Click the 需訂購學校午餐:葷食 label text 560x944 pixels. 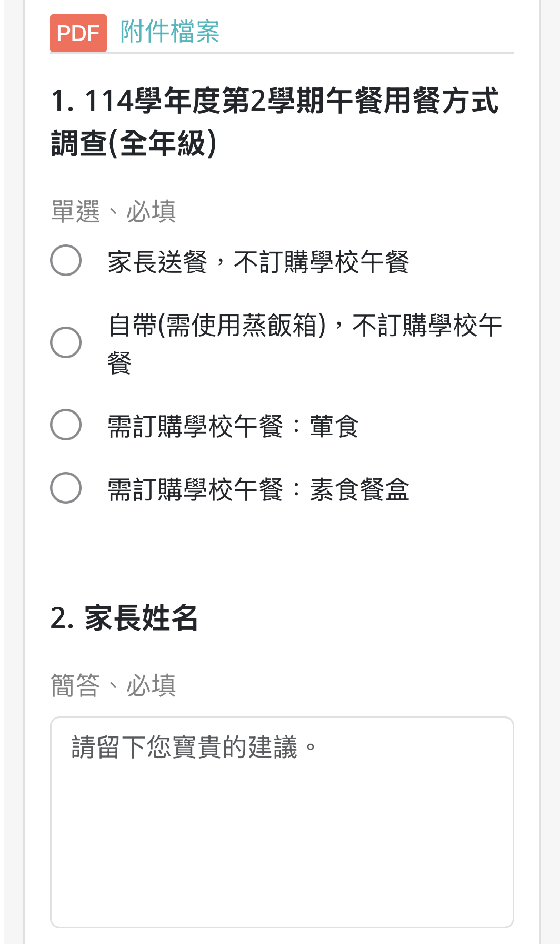tap(233, 426)
